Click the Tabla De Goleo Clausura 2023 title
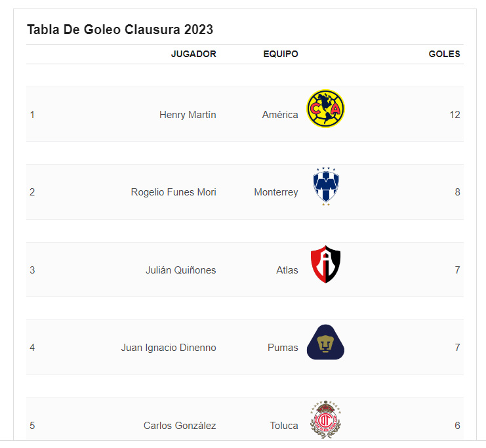The height and width of the screenshot is (448, 486). pyautogui.click(x=120, y=30)
